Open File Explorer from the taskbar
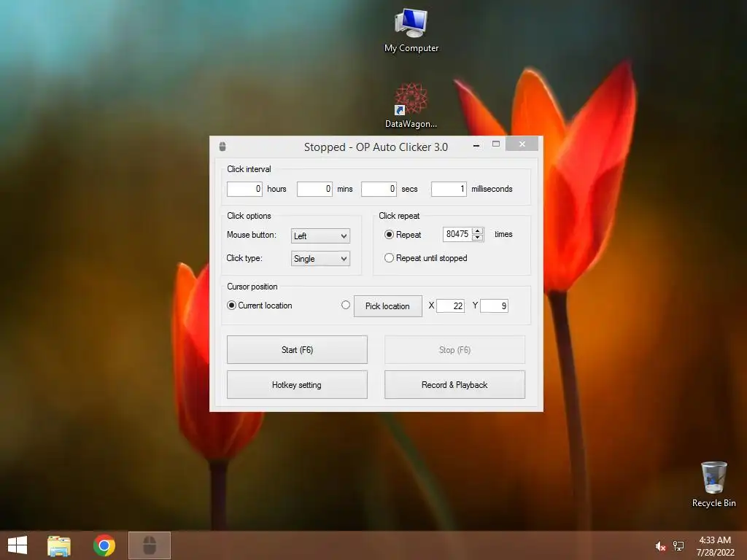The image size is (747, 560). (59, 545)
